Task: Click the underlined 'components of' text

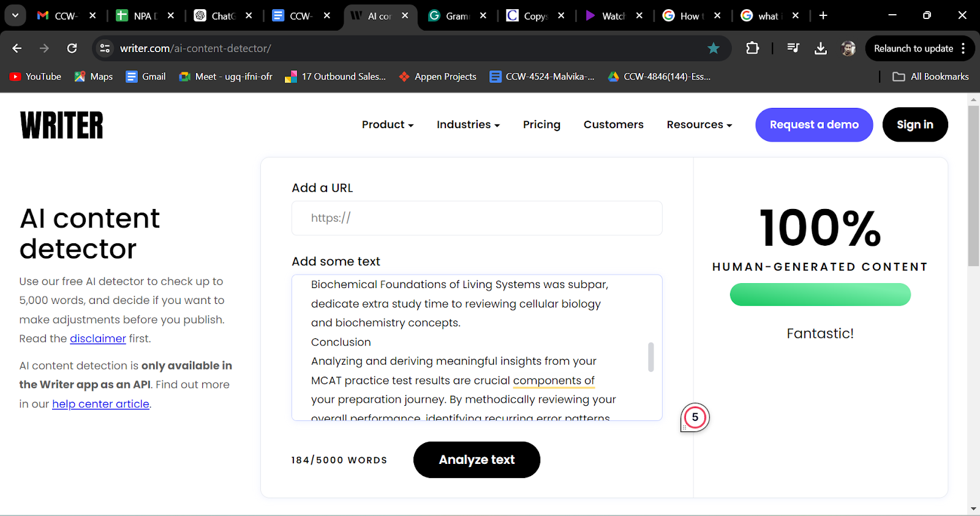Action: pos(554,381)
